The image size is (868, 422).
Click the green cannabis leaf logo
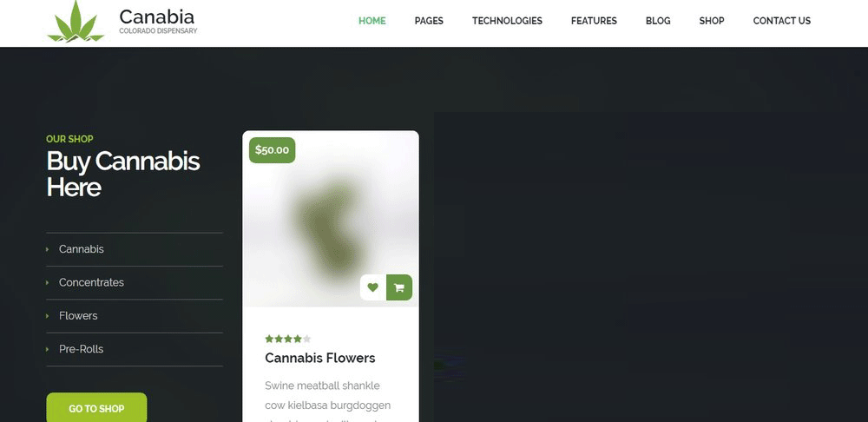coord(76,22)
